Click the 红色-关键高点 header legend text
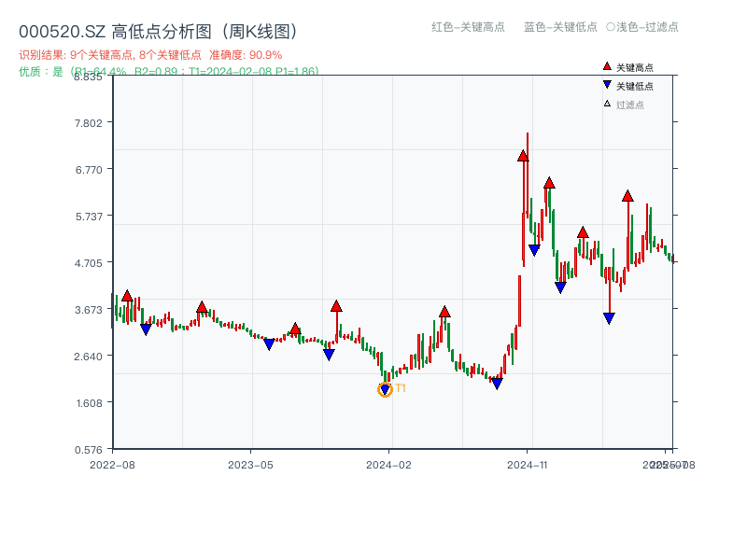This screenshot has height=560, width=747. [x=468, y=27]
